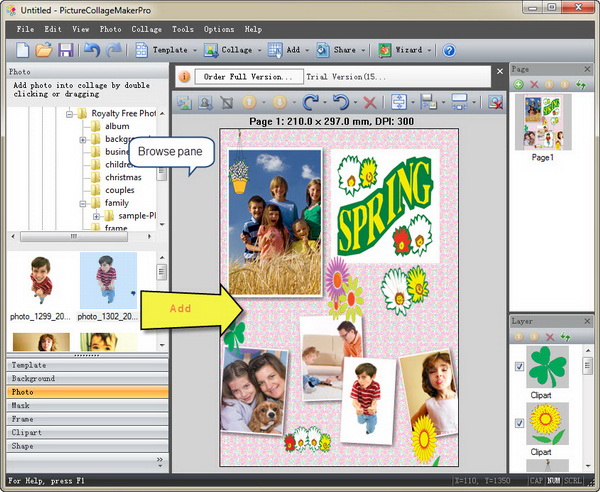The width and height of the screenshot is (600, 492).
Task: Select the crop tool icon
Action: (227, 103)
